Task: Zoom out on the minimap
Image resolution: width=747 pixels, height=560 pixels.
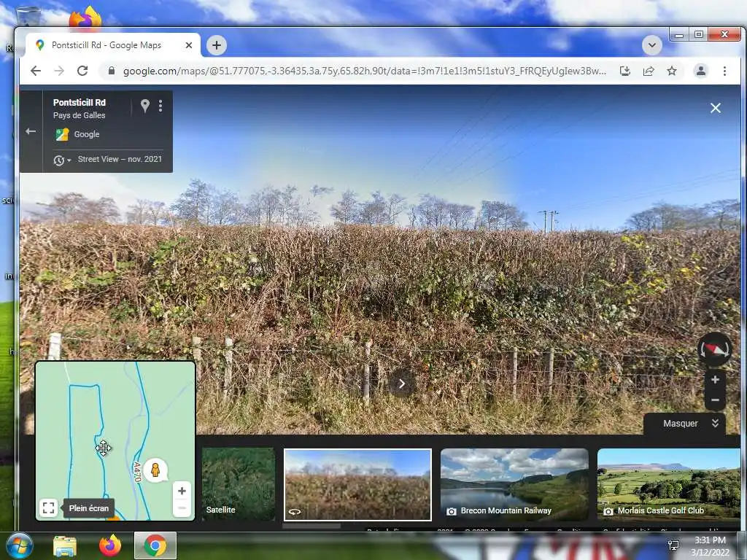Action: (182, 508)
